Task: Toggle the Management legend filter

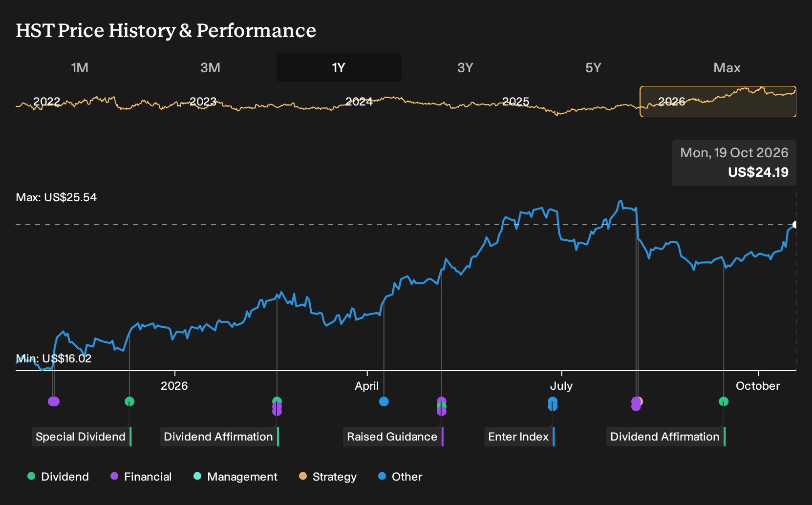Action: point(235,477)
